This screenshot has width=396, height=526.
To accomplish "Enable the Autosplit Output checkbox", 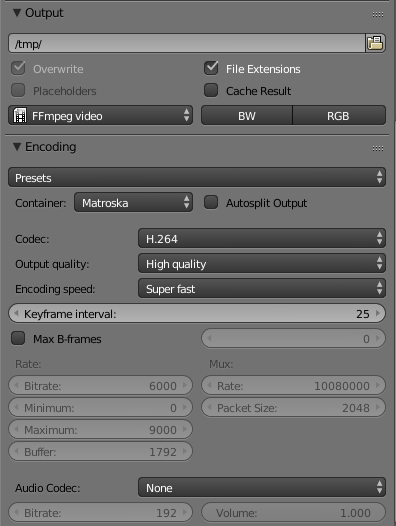I will tap(211, 202).
